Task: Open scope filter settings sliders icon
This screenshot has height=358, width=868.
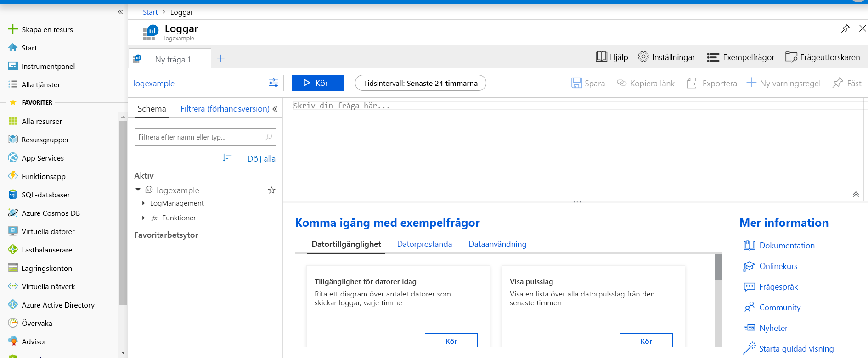Action: point(273,83)
